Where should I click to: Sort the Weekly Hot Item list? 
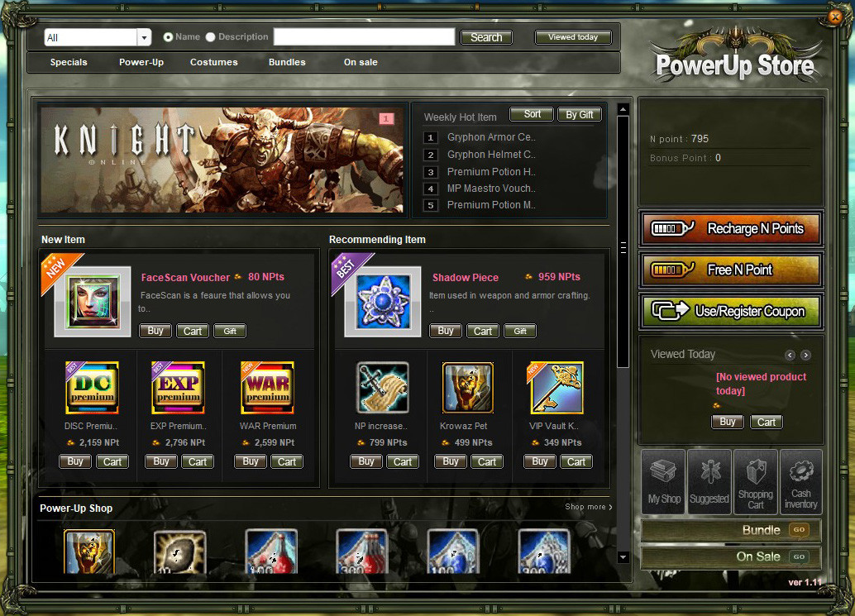tap(532, 114)
